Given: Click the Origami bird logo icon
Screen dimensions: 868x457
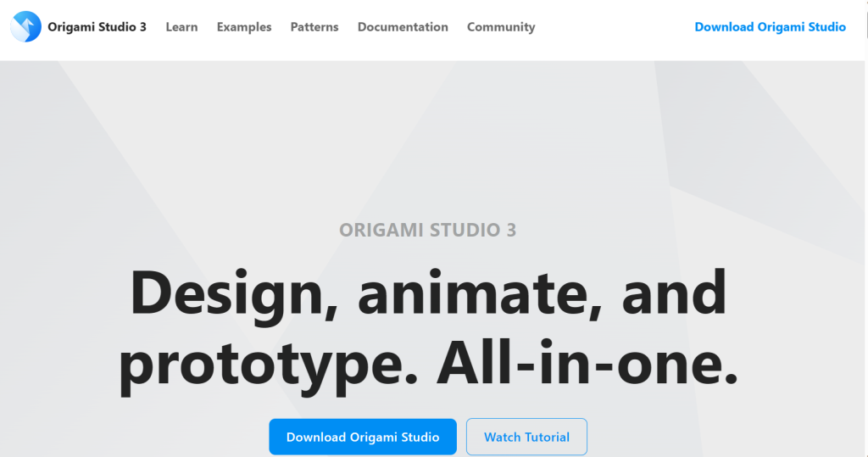Looking at the screenshot, I should (x=26, y=26).
